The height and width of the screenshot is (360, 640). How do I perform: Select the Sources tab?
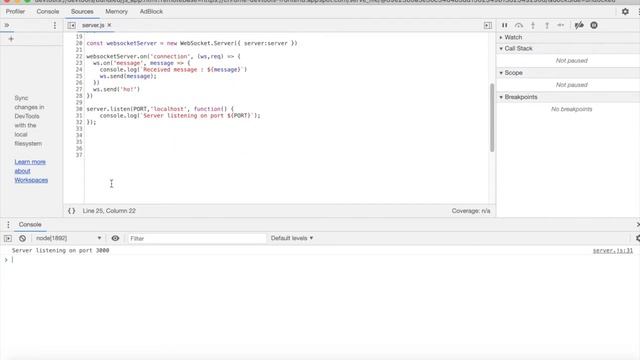click(x=82, y=11)
